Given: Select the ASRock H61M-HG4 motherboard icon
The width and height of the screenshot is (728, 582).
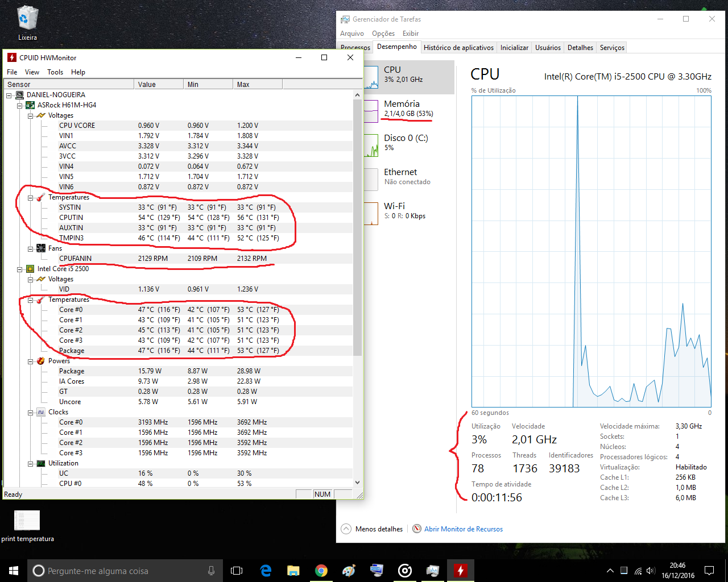Looking at the screenshot, I should pos(30,105).
